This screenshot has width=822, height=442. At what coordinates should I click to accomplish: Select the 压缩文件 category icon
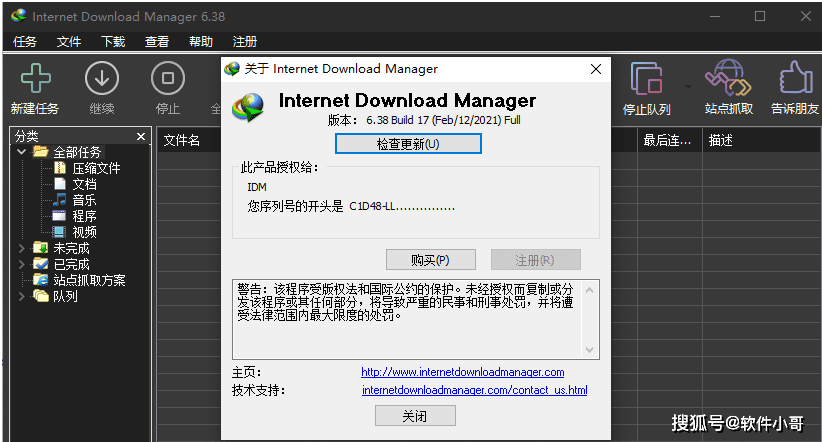tap(60, 168)
